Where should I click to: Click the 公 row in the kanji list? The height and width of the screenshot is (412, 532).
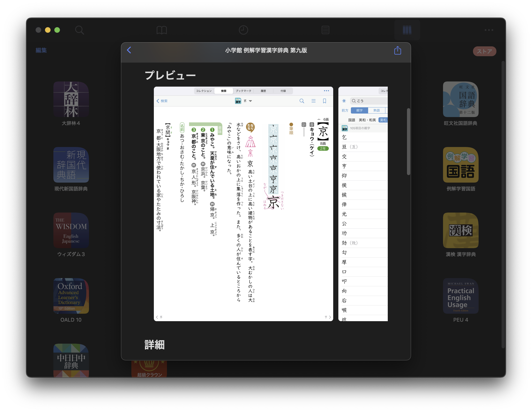(x=363, y=224)
